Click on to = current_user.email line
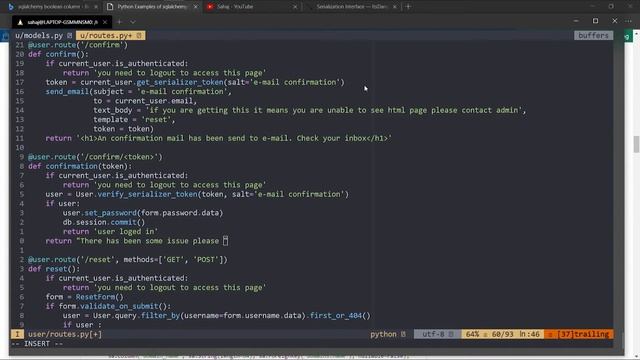Screen dimensions: 640x360 [x=145, y=101]
